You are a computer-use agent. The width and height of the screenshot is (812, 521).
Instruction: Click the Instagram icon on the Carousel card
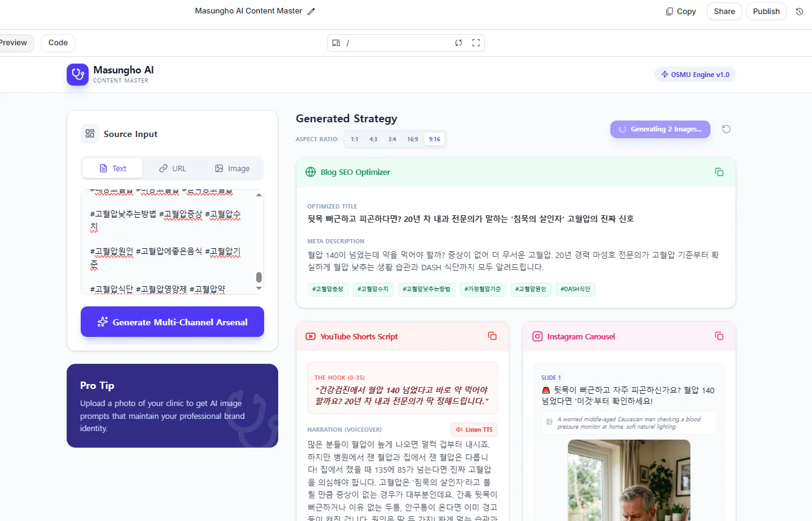click(537, 336)
